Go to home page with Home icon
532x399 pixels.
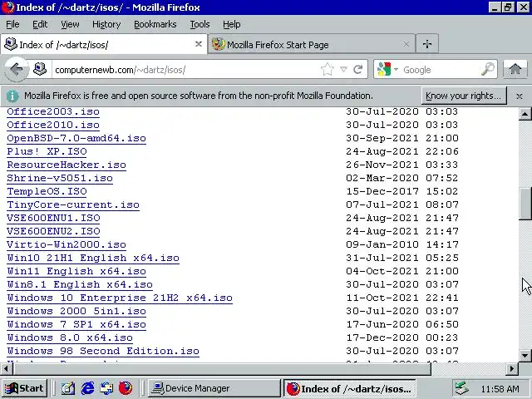pyautogui.click(x=515, y=69)
